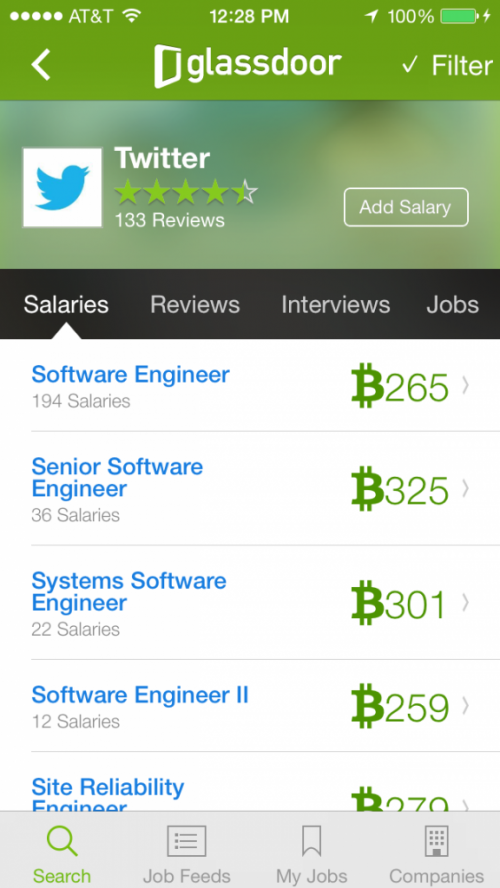The height and width of the screenshot is (888, 500).
Task: Tap the Twitter star rating bar
Action: (x=186, y=192)
